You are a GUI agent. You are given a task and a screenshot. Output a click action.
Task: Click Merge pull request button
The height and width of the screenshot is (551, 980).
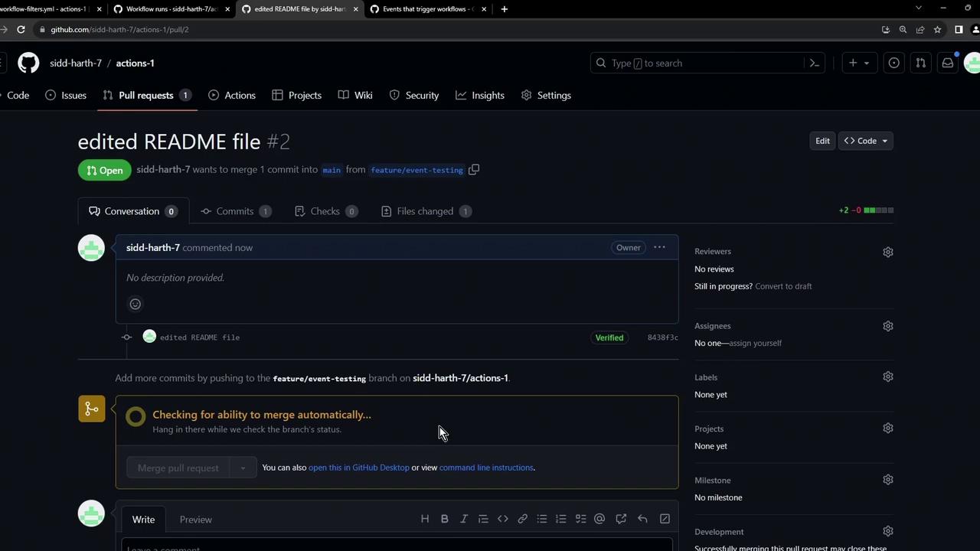click(x=178, y=468)
